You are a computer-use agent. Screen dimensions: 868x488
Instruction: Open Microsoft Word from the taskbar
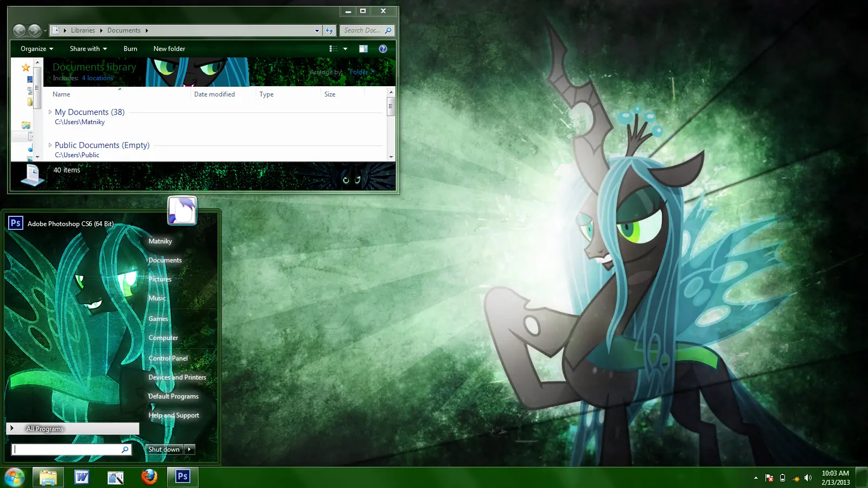coord(82,477)
